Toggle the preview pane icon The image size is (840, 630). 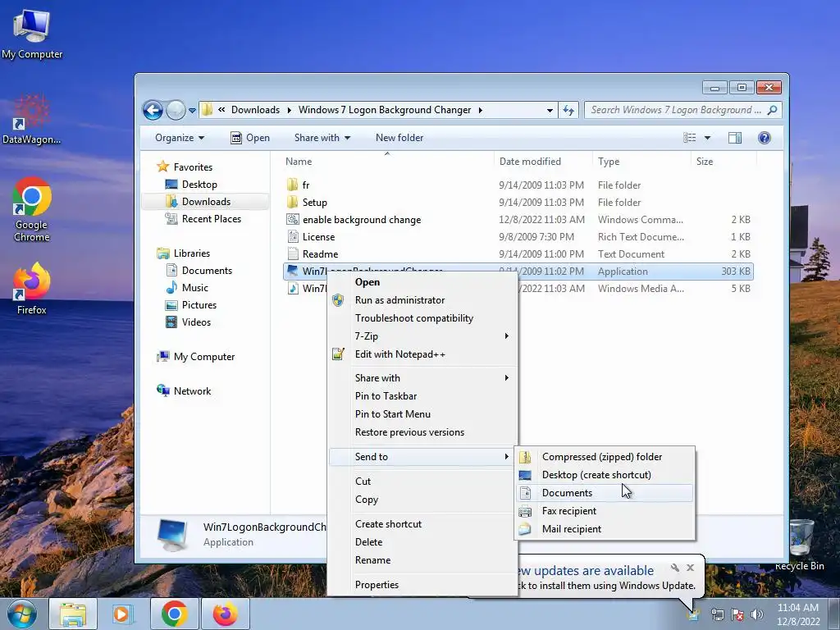(735, 138)
